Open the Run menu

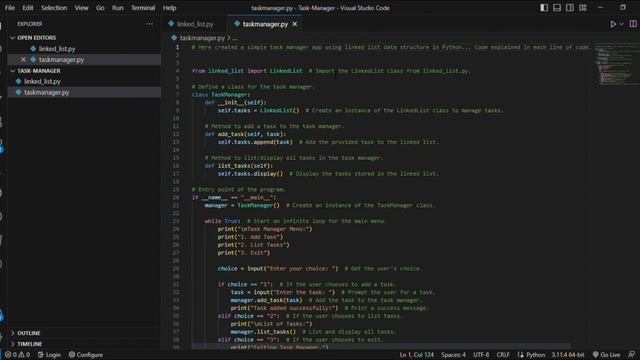pyautogui.click(x=118, y=8)
